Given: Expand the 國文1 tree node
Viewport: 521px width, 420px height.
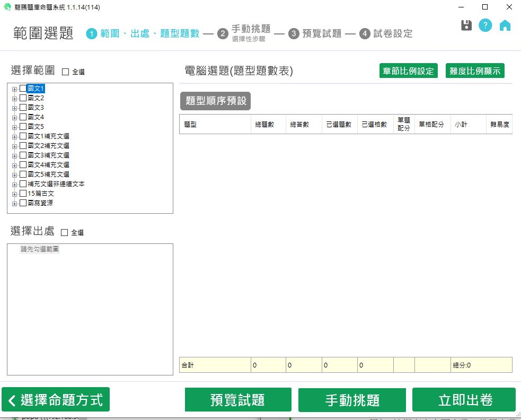Looking at the screenshot, I should pyautogui.click(x=14, y=89).
